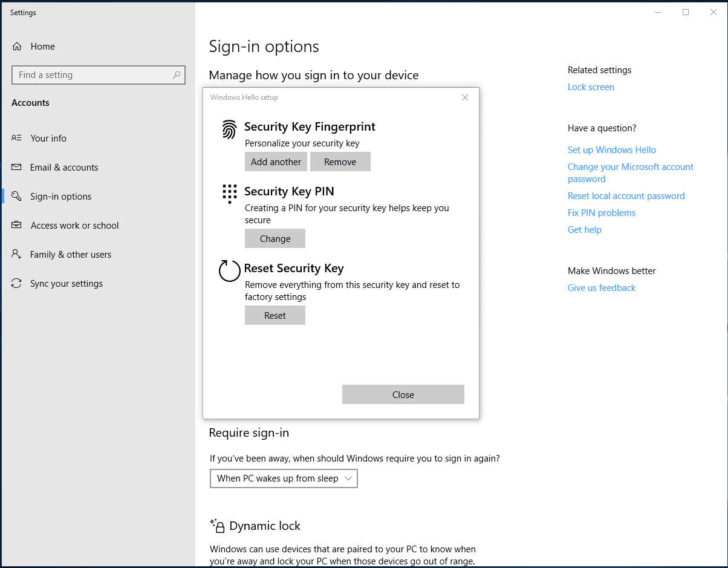Open Access work or school briefcase icon
This screenshot has height=568, width=728.
(x=17, y=226)
